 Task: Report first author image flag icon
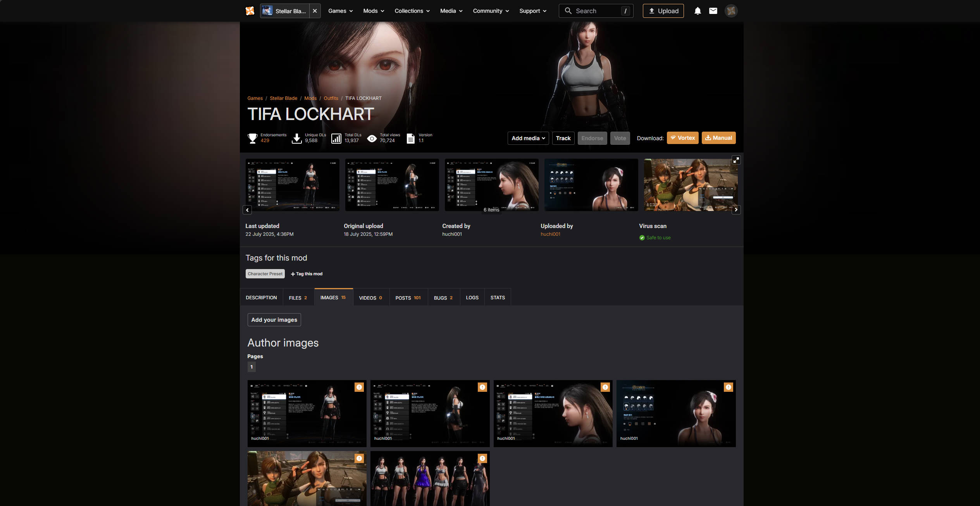click(x=359, y=387)
